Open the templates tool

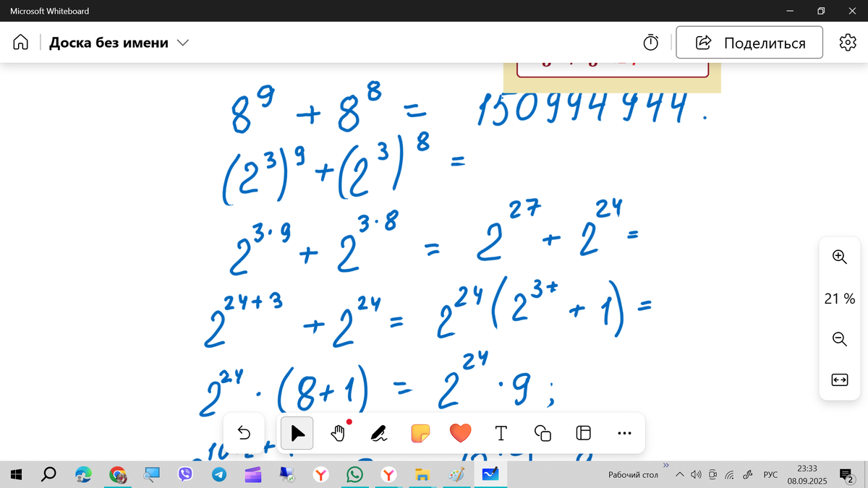(x=583, y=433)
